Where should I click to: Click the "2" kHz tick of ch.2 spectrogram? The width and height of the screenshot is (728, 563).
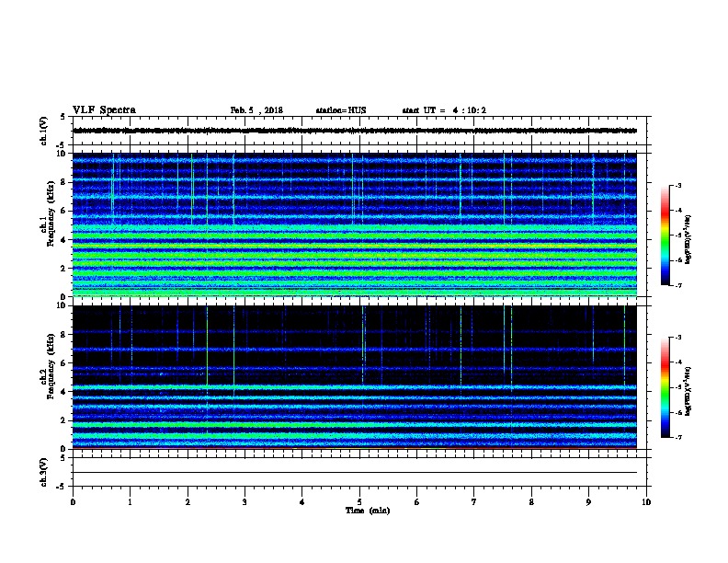[x=64, y=420]
